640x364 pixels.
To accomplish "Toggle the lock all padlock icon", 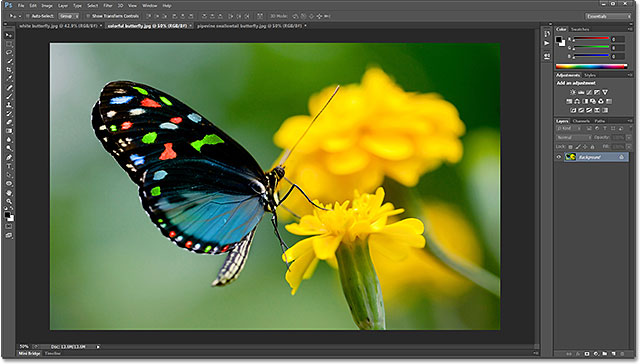I will pyautogui.click(x=592, y=146).
